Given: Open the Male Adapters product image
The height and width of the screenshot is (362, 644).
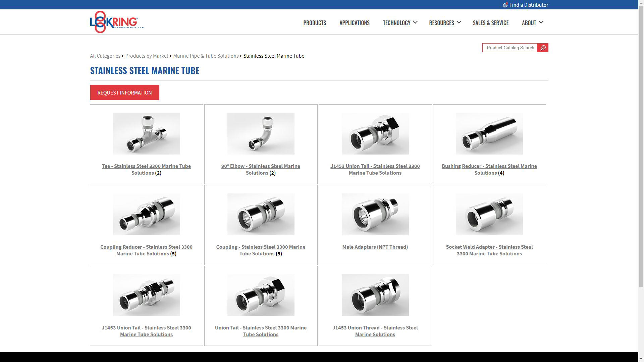Looking at the screenshot, I should point(375,214).
